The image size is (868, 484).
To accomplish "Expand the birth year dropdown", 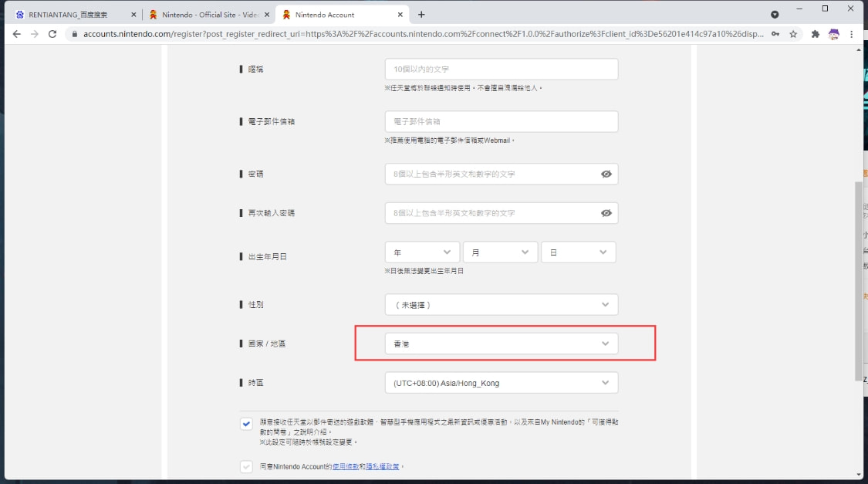I will [x=422, y=252].
